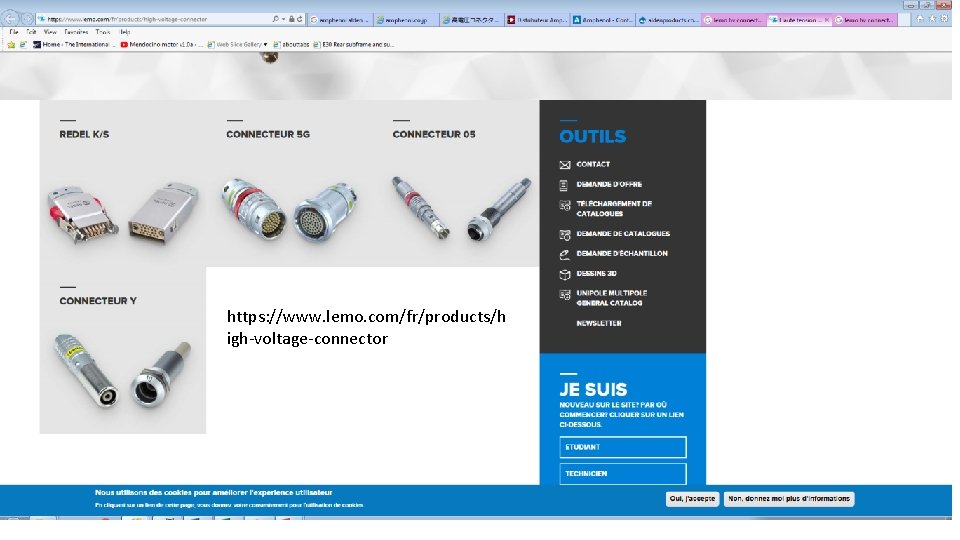Click the browser forward arrow button
The width and height of the screenshot is (960, 540).
26,19
